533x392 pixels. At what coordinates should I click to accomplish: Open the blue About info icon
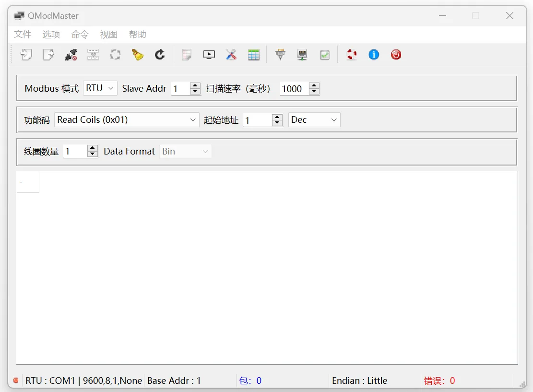pyautogui.click(x=374, y=54)
